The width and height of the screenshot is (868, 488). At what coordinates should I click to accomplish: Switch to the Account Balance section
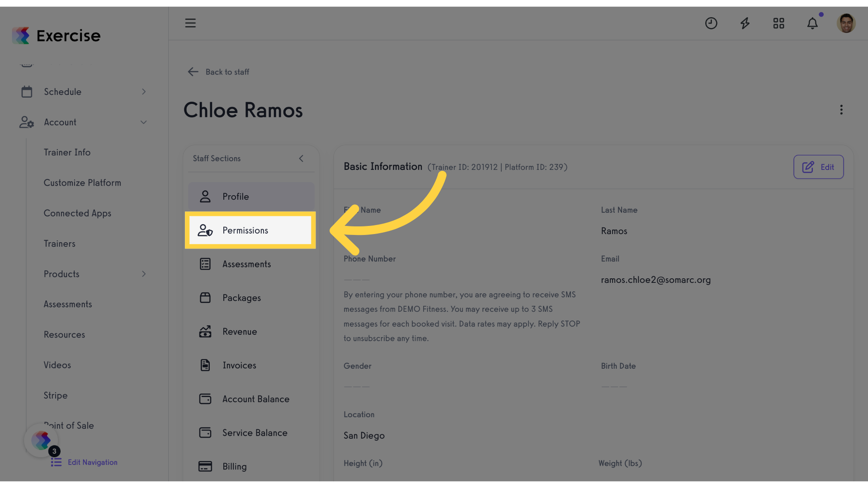[x=251, y=399]
